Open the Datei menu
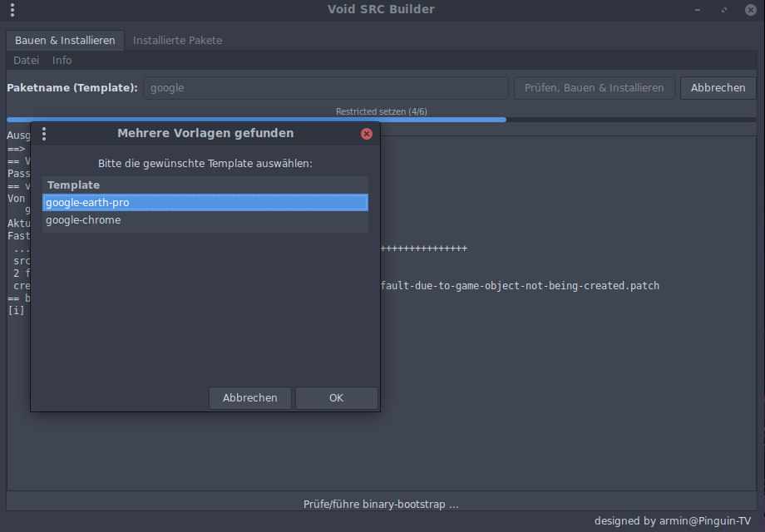The width and height of the screenshot is (765, 532). pos(26,60)
